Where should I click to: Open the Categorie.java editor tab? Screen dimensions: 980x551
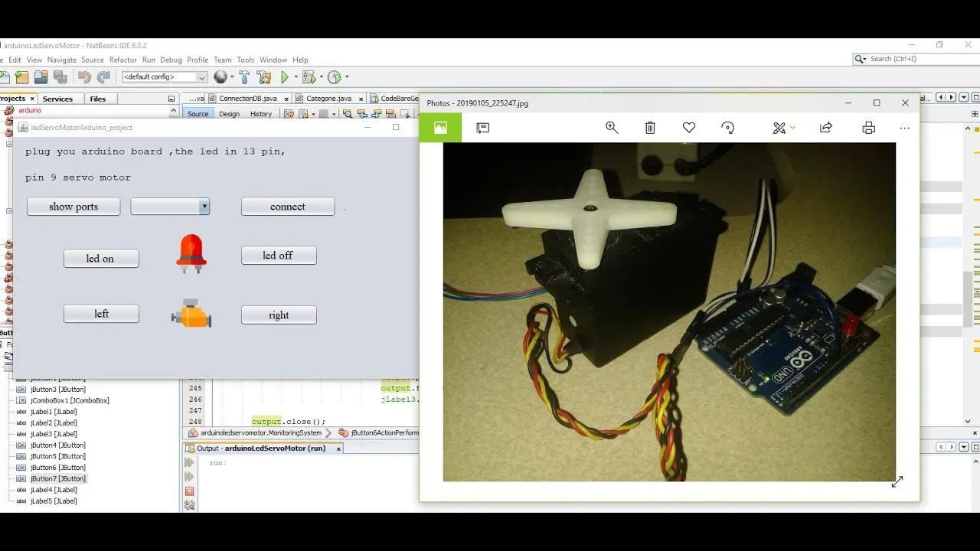click(328, 99)
